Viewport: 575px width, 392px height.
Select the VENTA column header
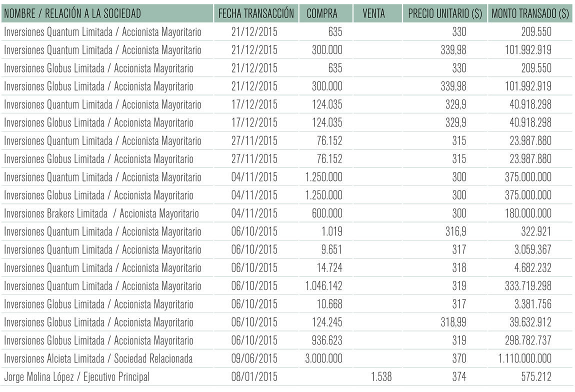[x=373, y=13]
